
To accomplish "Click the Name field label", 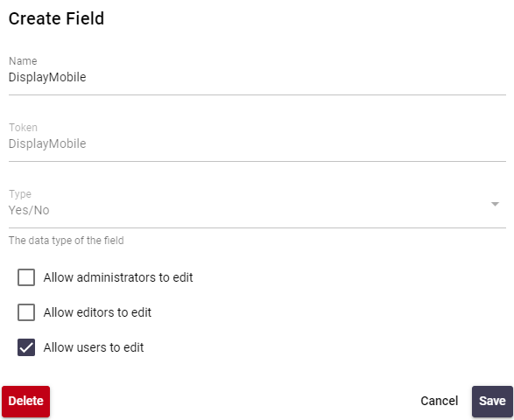I will [x=23, y=61].
